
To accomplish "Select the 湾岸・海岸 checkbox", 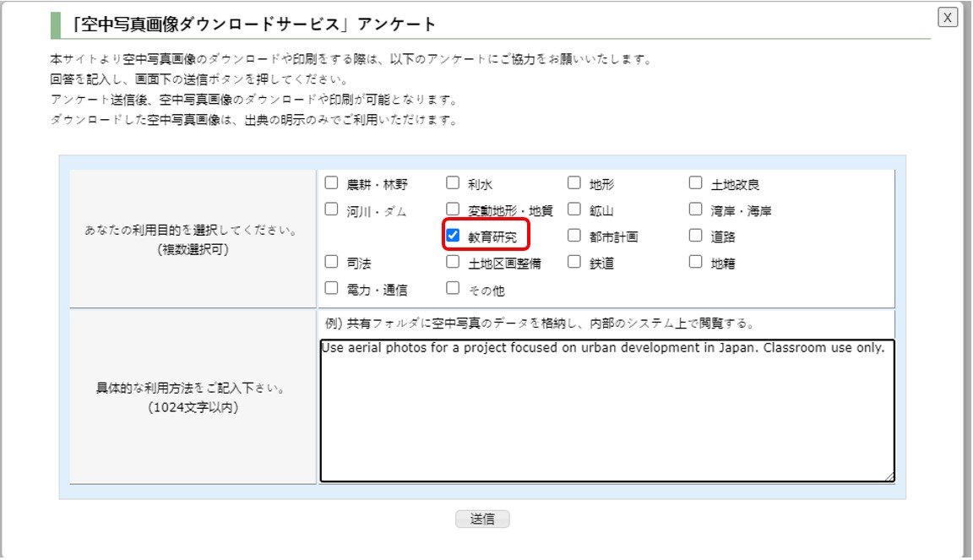I will coord(695,208).
